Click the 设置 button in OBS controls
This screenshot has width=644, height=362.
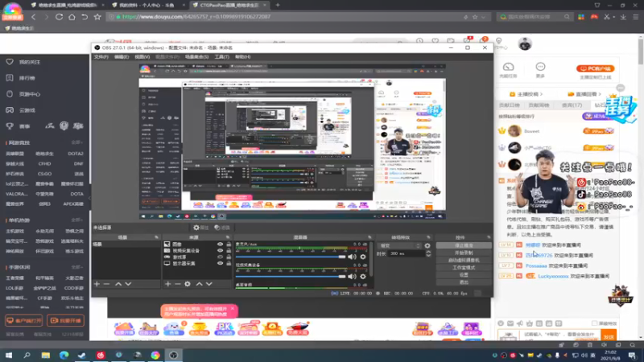[464, 275]
